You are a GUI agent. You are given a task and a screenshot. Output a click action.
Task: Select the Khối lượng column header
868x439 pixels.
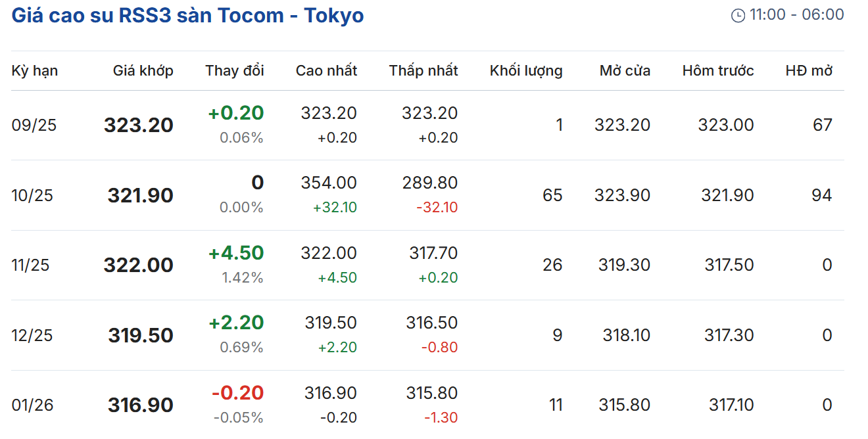[x=526, y=71]
